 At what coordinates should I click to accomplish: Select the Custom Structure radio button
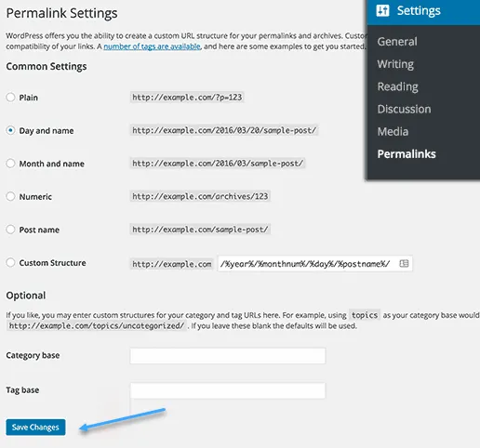coord(10,262)
